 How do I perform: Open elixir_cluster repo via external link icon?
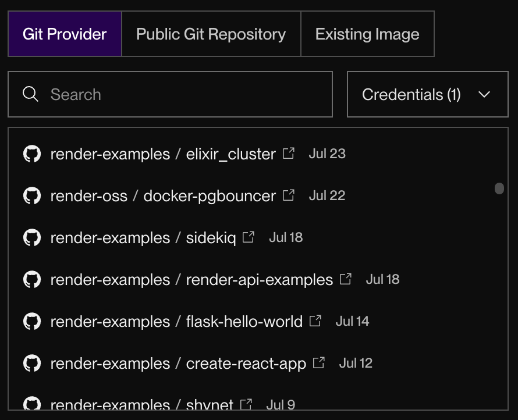[x=288, y=152]
